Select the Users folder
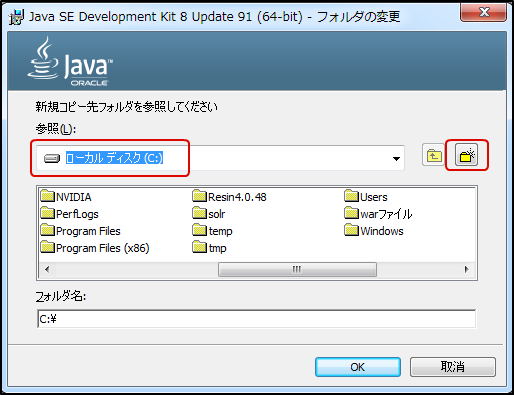514x395 pixels. click(366, 196)
